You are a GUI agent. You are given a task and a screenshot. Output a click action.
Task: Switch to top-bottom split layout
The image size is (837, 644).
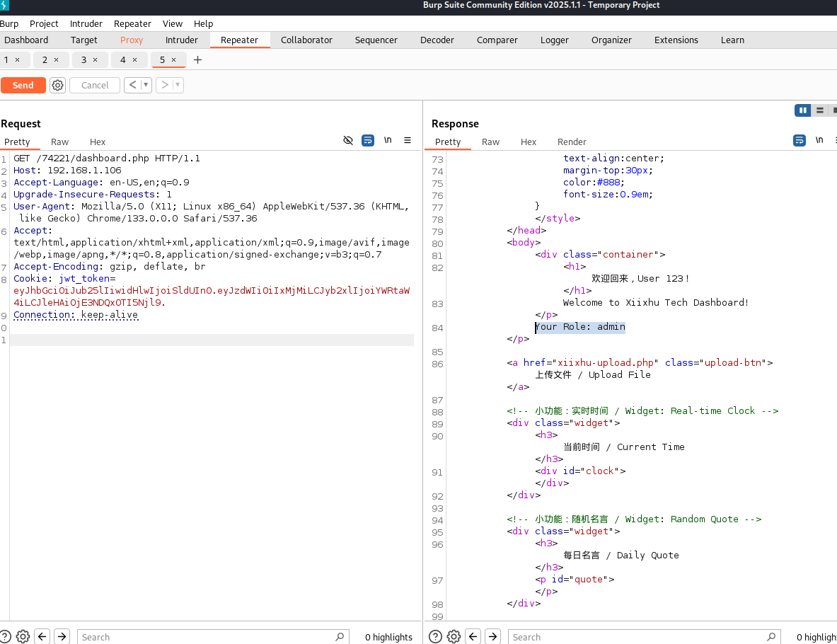click(820, 110)
